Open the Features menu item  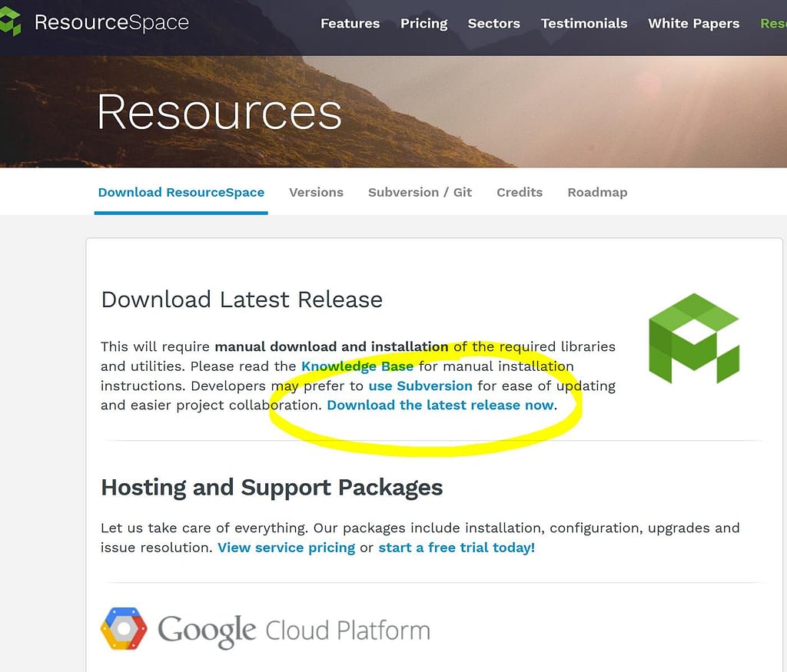(x=350, y=24)
